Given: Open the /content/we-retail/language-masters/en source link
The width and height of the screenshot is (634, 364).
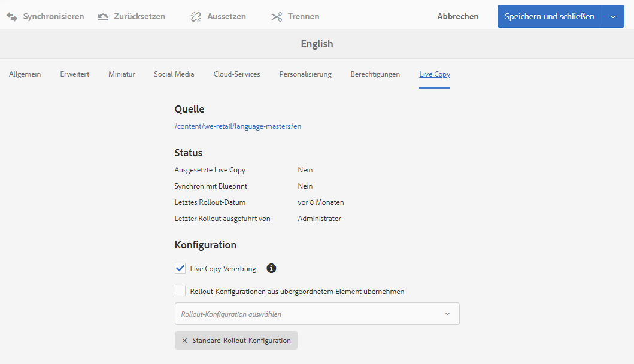Looking at the screenshot, I should pyautogui.click(x=238, y=126).
